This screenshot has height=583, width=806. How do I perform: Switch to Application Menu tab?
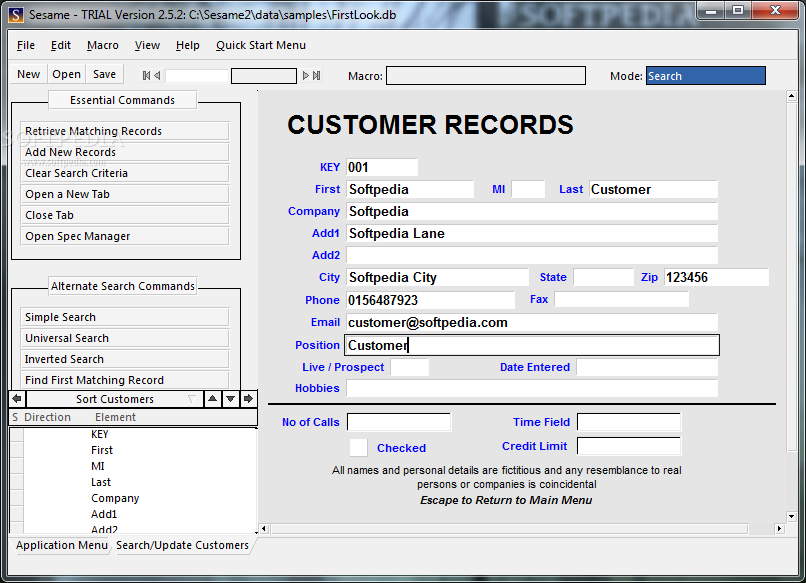(x=61, y=545)
